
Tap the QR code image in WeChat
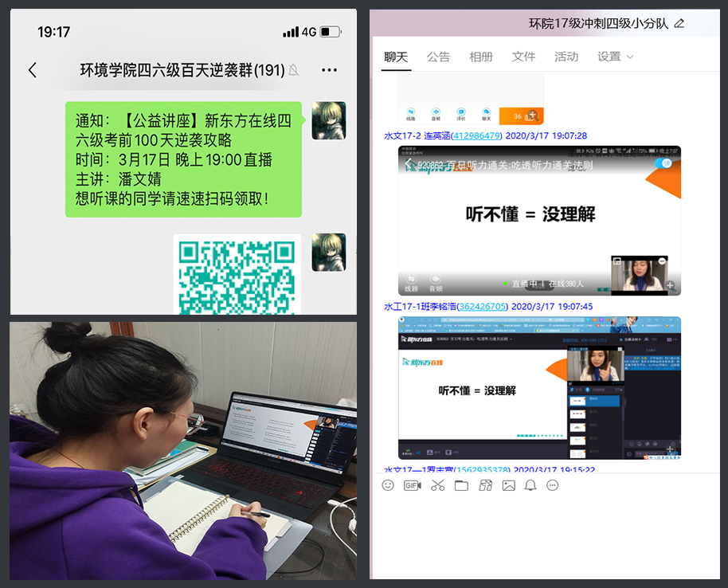pyautogui.click(x=237, y=275)
